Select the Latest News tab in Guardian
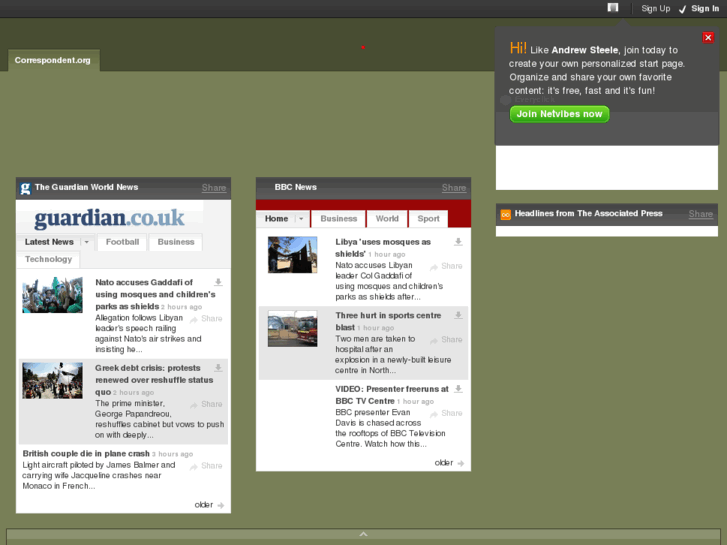 49,242
